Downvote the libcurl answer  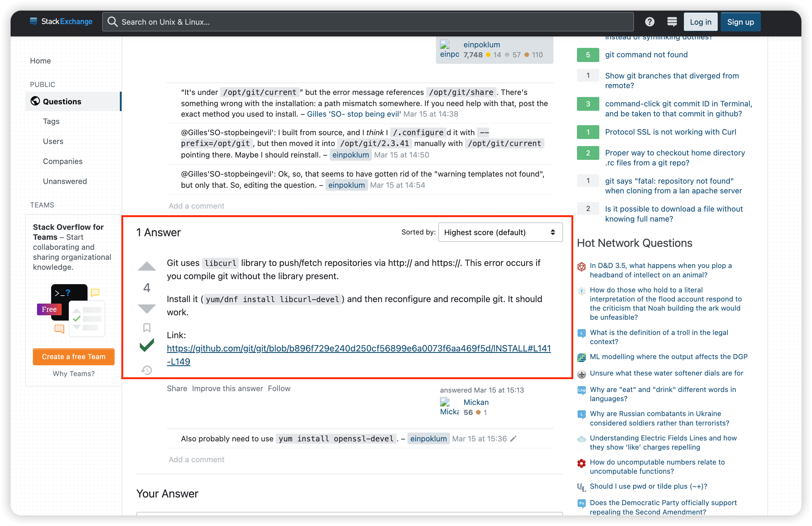147,308
